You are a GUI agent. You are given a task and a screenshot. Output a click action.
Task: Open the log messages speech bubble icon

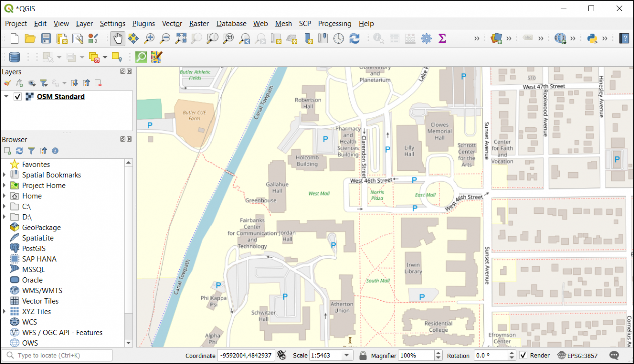click(x=614, y=355)
